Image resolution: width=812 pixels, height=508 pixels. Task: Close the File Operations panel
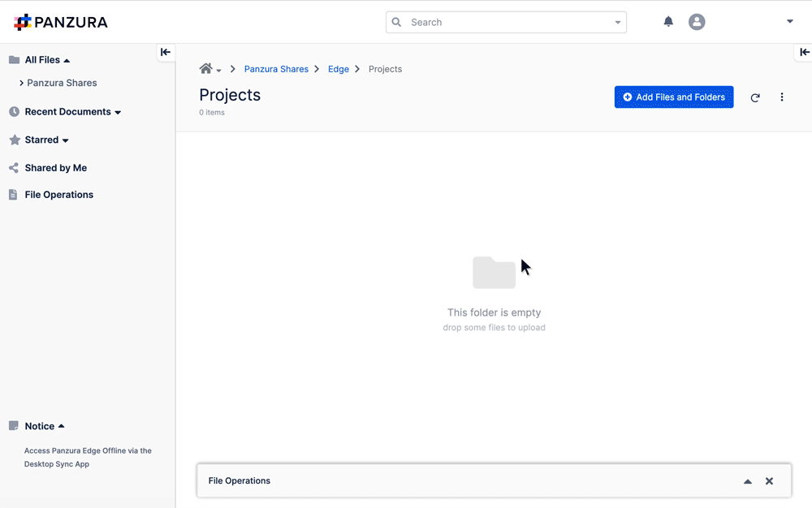pos(769,481)
